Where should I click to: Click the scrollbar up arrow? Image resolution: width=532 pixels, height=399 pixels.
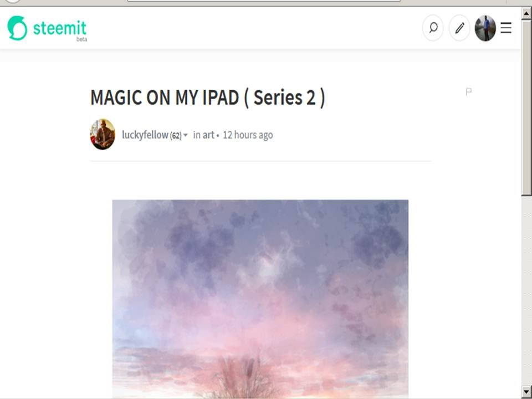click(526, 13)
